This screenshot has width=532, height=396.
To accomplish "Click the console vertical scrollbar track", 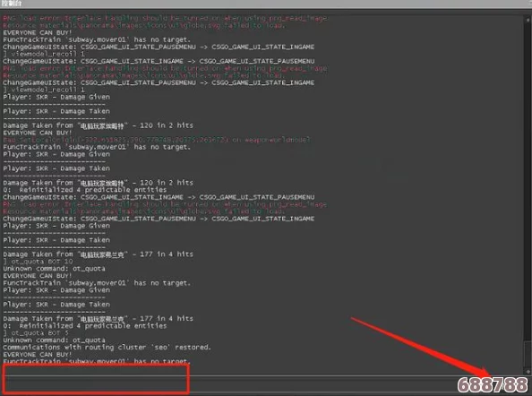I will [x=528, y=195].
